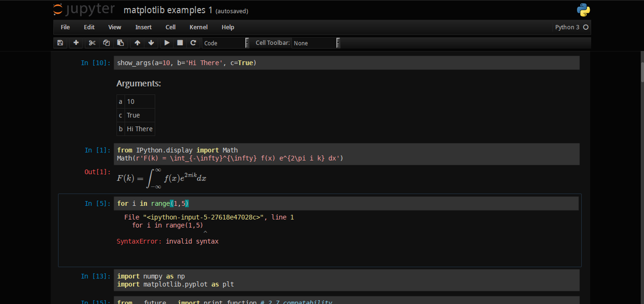Viewport: 644px width, 304px height.
Task: Move the selected cell up
Action: pyautogui.click(x=137, y=42)
